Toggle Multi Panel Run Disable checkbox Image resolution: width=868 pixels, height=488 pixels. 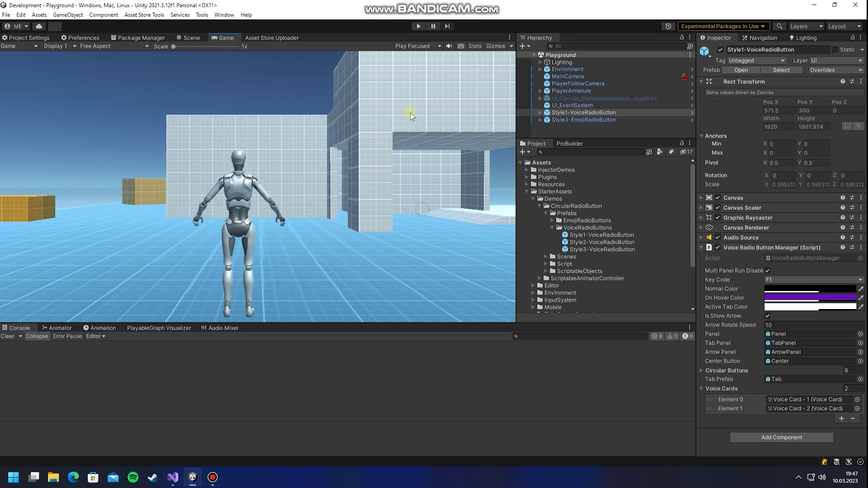(x=767, y=271)
